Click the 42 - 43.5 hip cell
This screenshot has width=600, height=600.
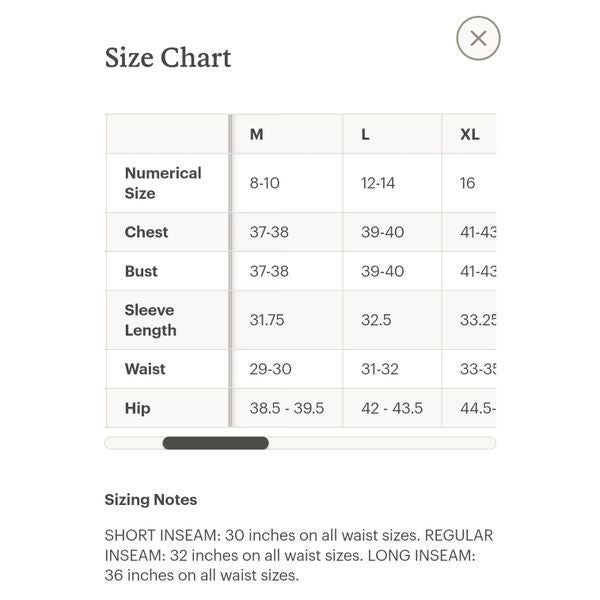pyautogui.click(x=392, y=408)
